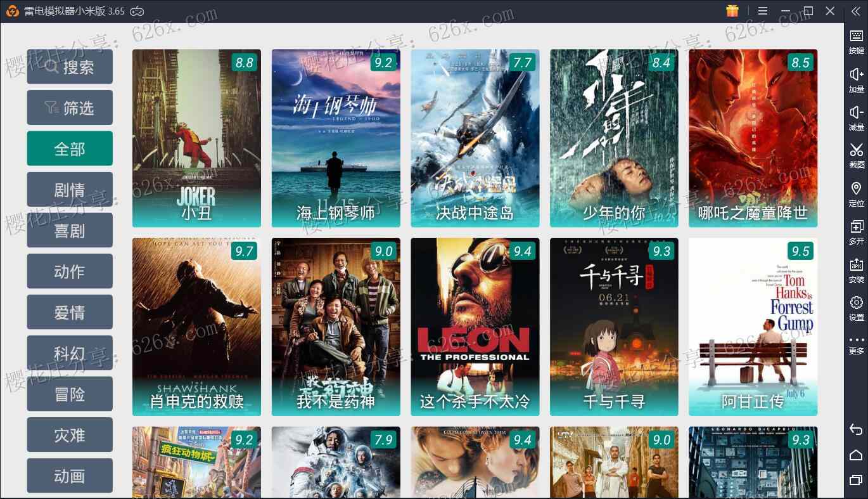Open the 定位 location tool
The image size is (868, 499).
point(856,194)
